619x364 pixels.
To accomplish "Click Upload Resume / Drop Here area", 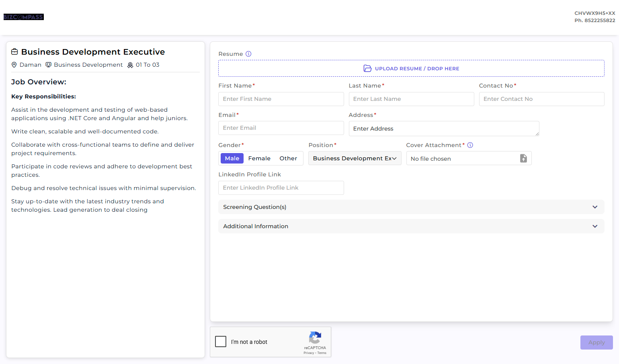I will (x=411, y=68).
